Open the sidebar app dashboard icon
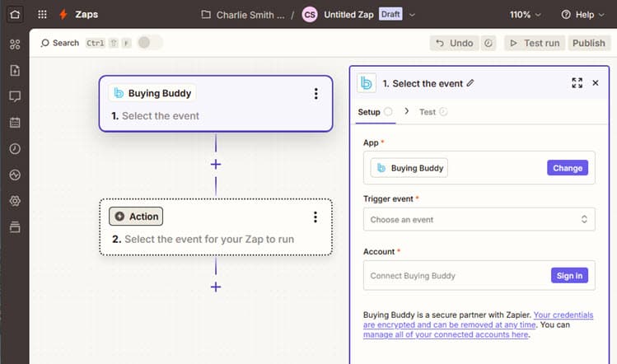This screenshot has height=364, width=617. (15, 44)
